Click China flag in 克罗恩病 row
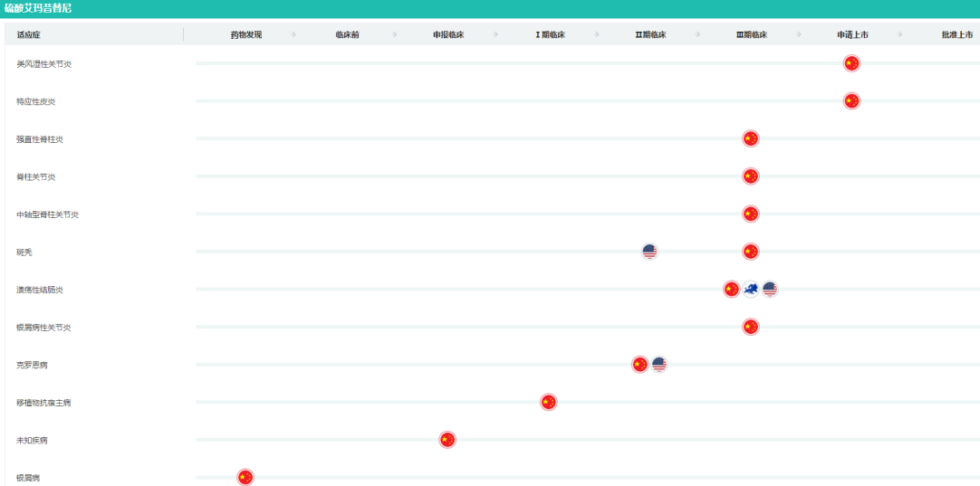This screenshot has width=980, height=486. click(x=640, y=364)
